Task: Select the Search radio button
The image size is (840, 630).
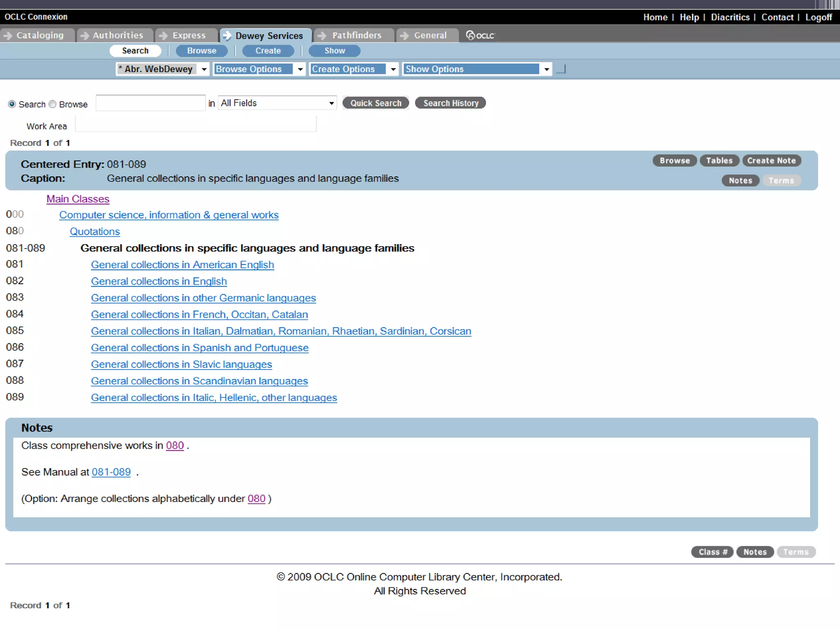Action: 12,104
